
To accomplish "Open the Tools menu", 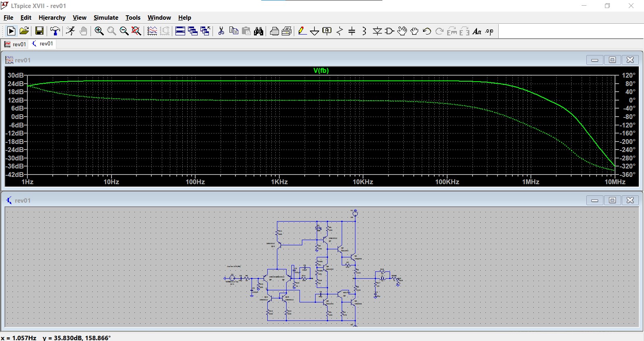I will (x=133, y=18).
